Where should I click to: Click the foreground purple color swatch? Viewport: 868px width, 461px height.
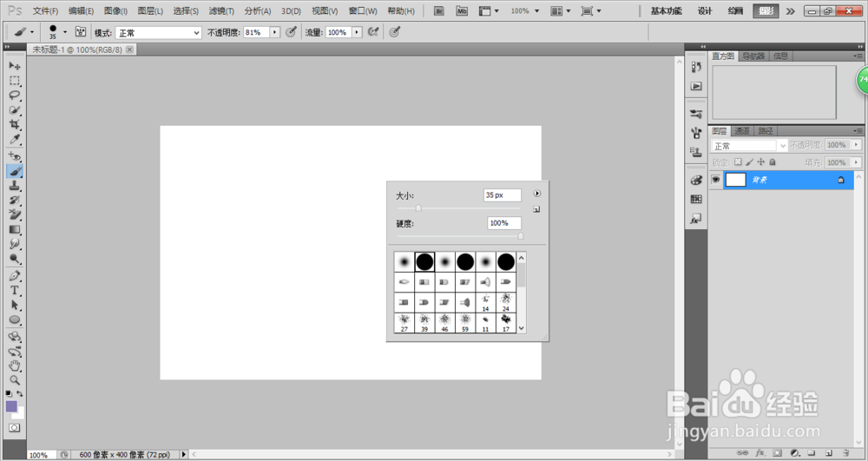[x=11, y=407]
